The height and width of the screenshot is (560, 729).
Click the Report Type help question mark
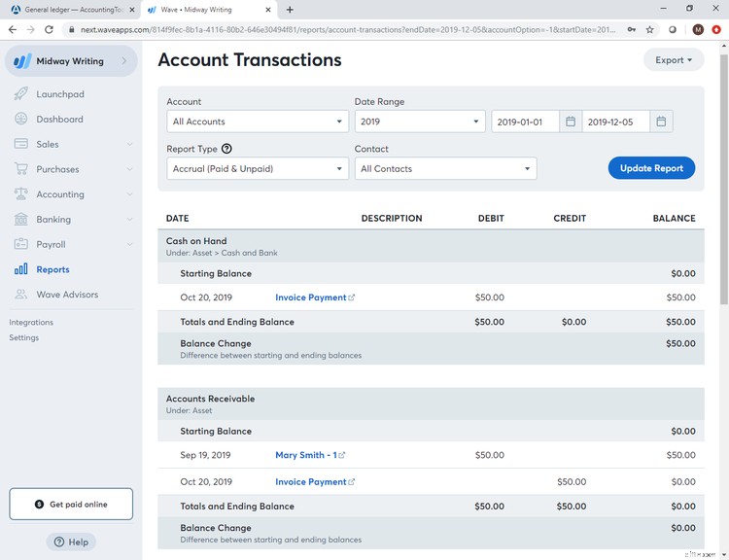coord(226,149)
